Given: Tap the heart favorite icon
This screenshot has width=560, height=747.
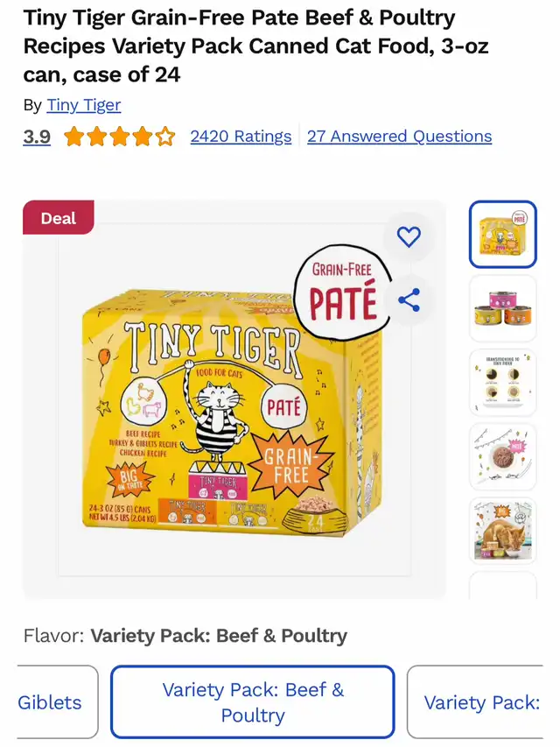Looking at the screenshot, I should [409, 236].
